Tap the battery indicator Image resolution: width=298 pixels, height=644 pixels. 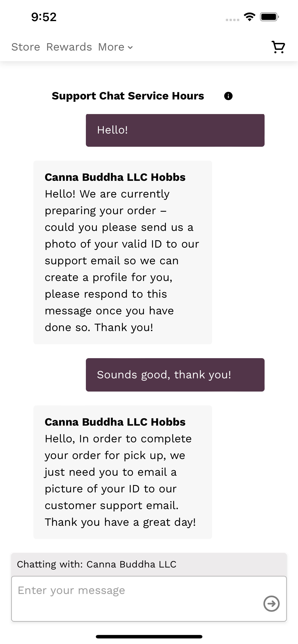coord(269,17)
